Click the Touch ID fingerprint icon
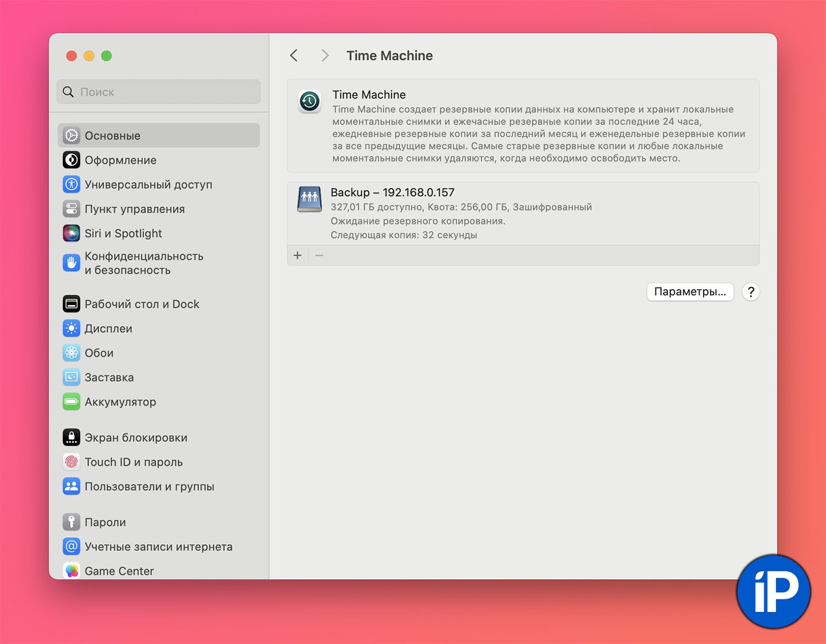Screen dimensions: 826x644 coord(72,462)
